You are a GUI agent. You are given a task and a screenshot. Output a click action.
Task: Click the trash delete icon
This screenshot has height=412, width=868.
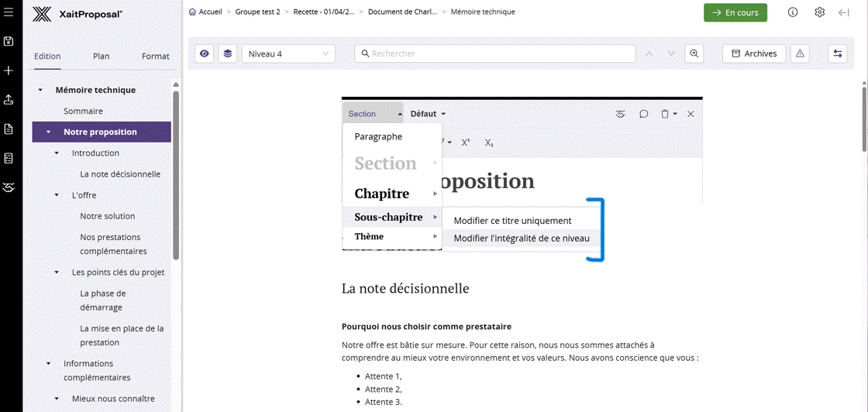click(x=665, y=114)
